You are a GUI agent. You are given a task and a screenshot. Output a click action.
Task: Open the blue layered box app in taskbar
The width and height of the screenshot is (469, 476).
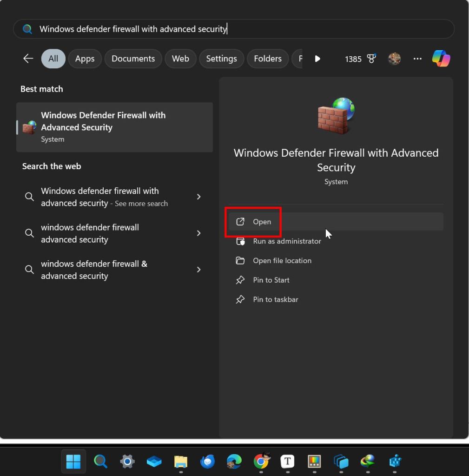click(154, 462)
